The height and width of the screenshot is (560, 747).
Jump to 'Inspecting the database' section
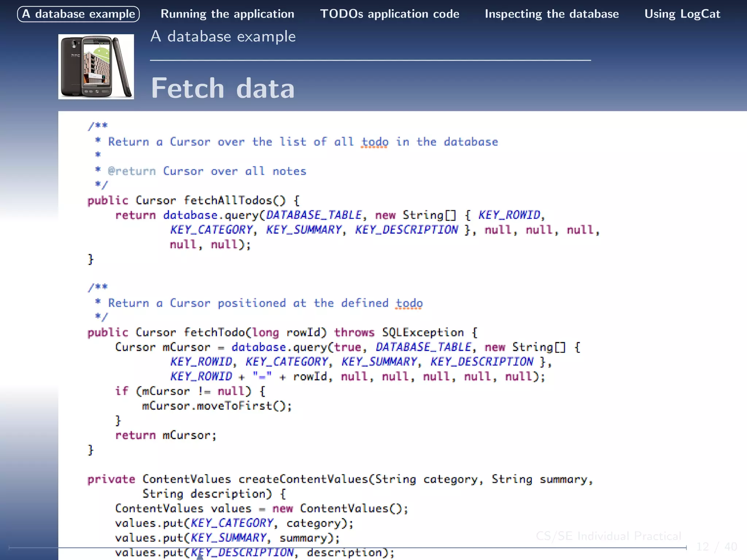pyautogui.click(x=552, y=14)
